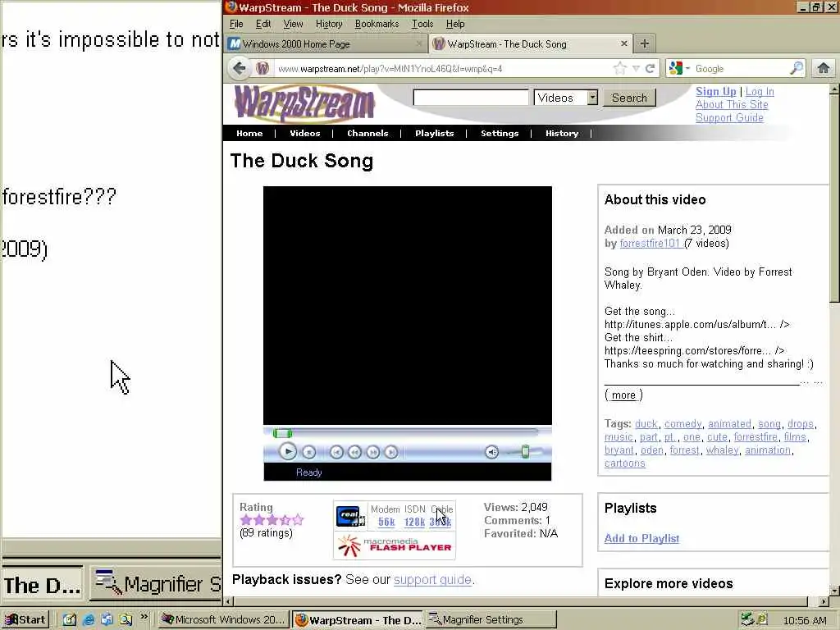Go to Home in site navigation
The width and height of the screenshot is (840, 630).
(x=249, y=134)
